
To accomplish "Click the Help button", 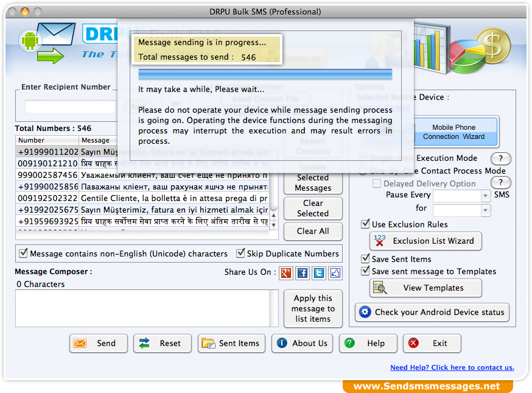I will pyautogui.click(x=368, y=344).
